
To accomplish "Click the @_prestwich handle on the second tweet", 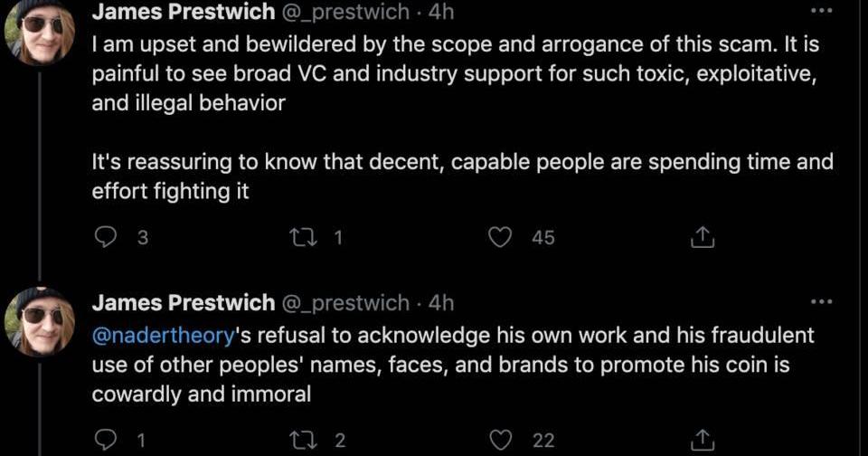I will point(346,302).
